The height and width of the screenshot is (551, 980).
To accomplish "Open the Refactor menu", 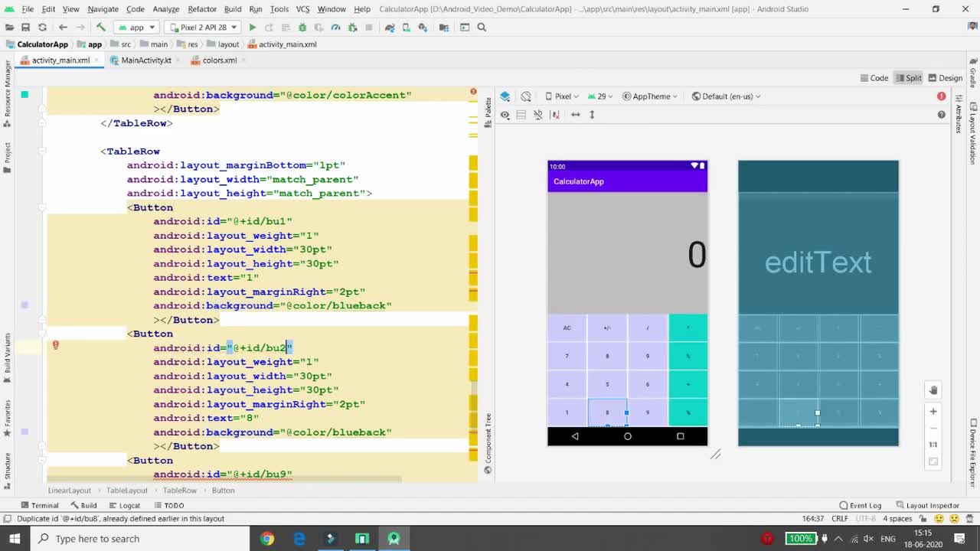I will coord(202,9).
